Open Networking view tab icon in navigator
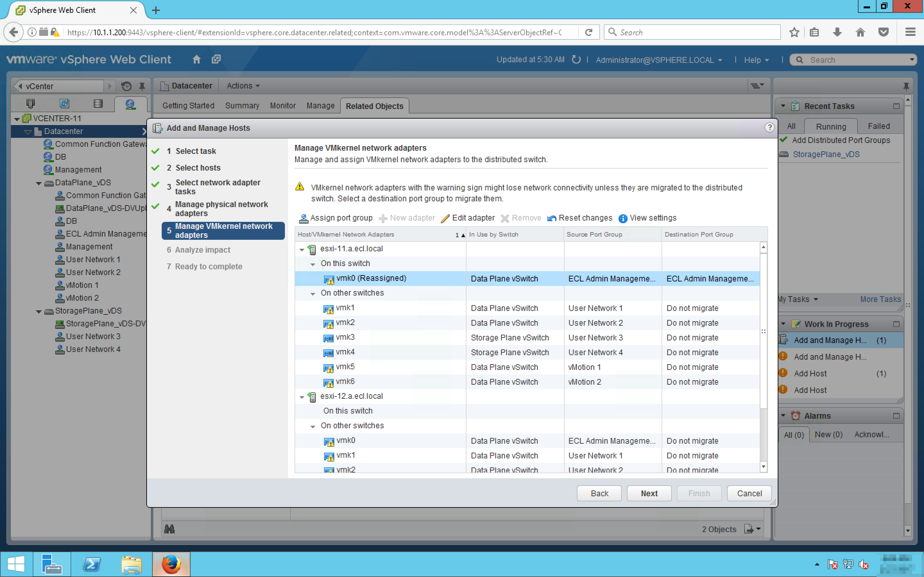 (130, 104)
